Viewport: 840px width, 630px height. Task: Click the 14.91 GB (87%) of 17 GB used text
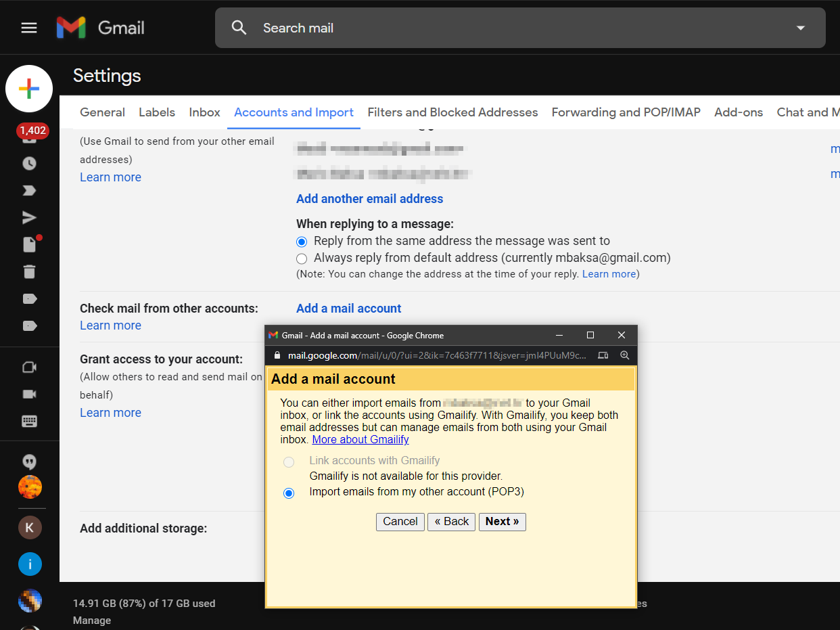pos(144,603)
